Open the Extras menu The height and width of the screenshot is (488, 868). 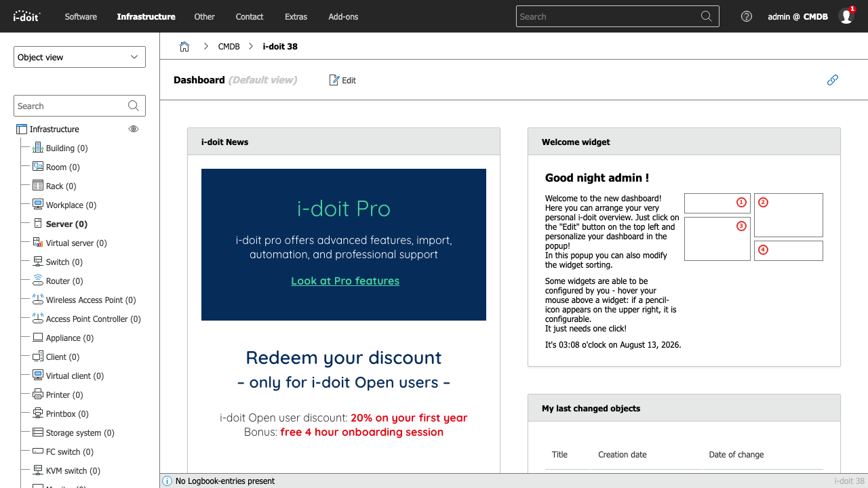point(296,16)
